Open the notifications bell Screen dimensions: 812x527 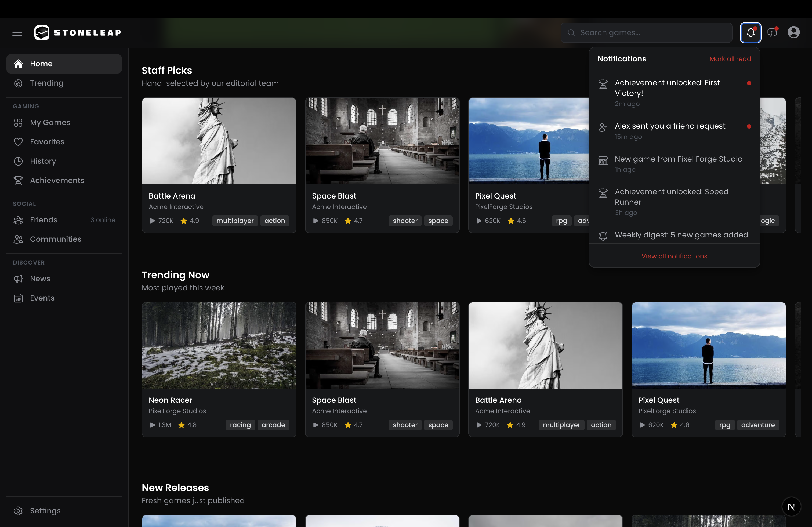pos(750,32)
